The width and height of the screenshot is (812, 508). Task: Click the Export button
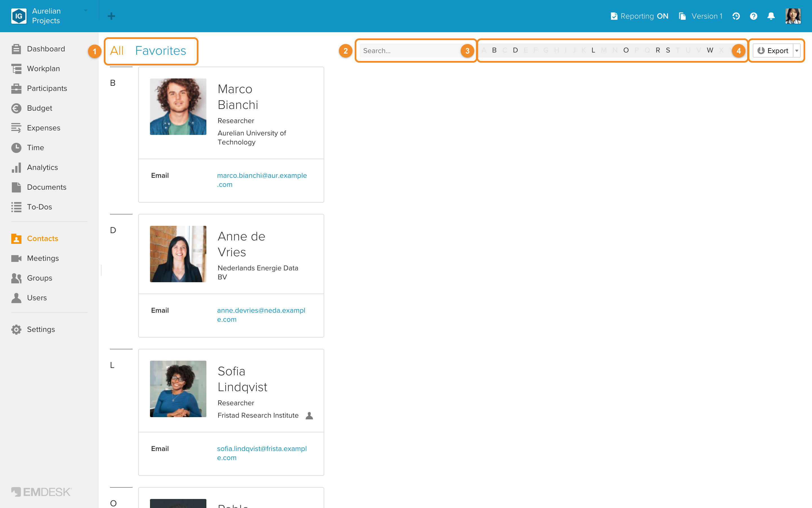(773, 51)
